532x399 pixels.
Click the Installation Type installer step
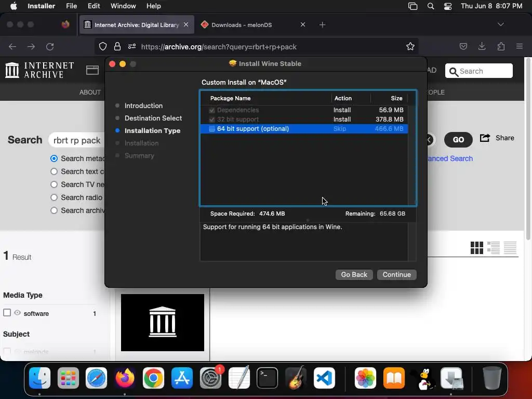click(x=152, y=130)
